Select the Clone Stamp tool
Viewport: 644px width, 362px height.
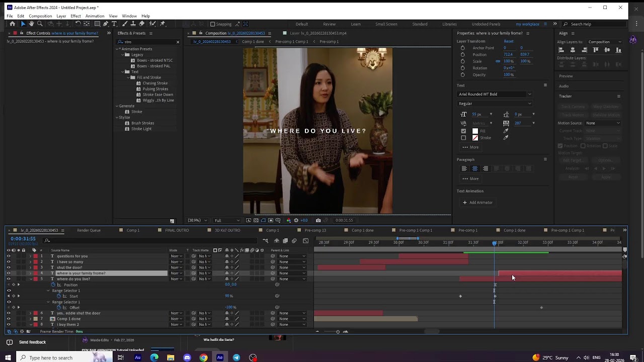tap(133, 24)
